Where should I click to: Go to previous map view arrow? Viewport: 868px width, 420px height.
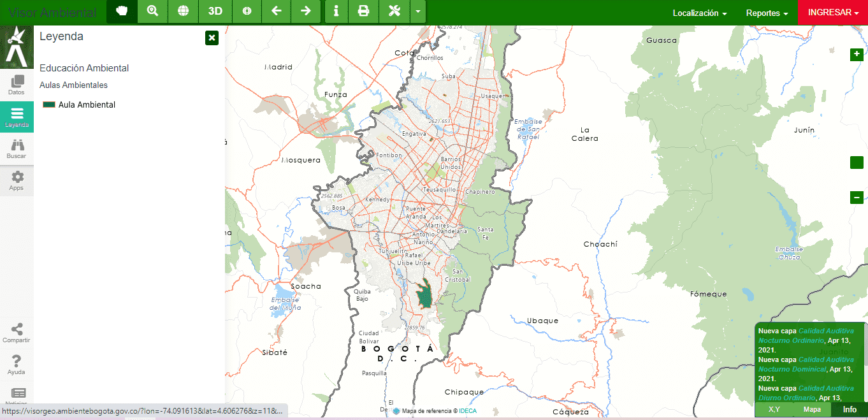point(276,11)
